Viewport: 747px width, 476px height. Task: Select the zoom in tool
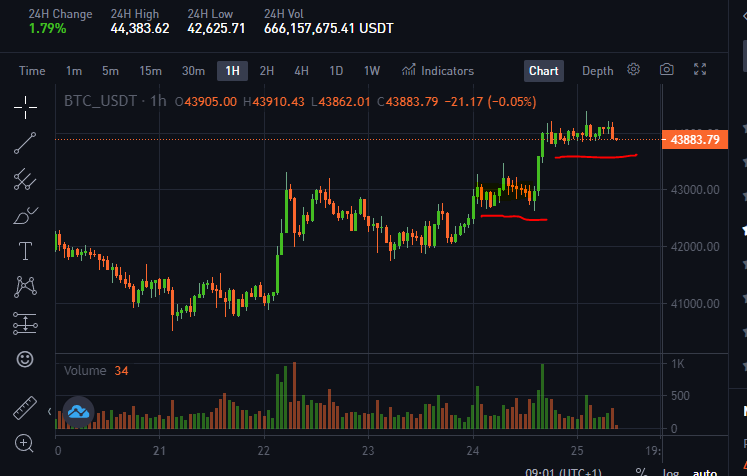click(x=24, y=443)
